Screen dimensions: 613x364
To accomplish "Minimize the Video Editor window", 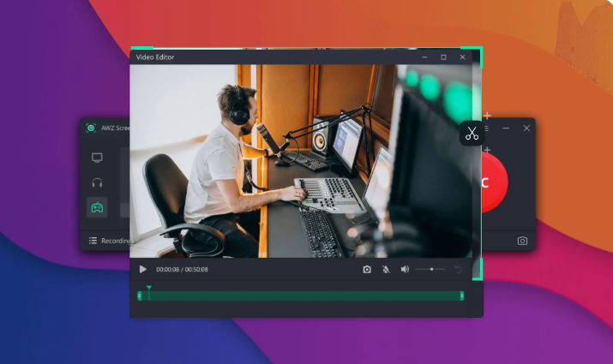I will (x=424, y=57).
